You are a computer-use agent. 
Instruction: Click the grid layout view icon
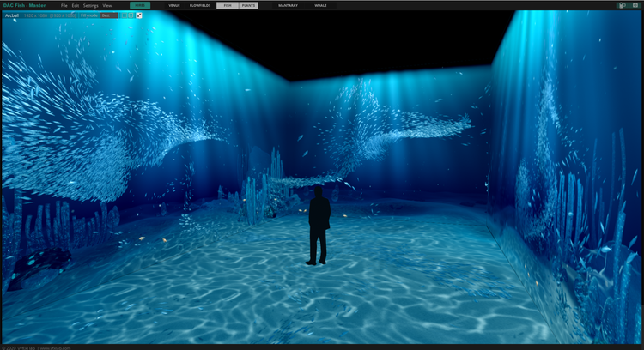[131, 15]
